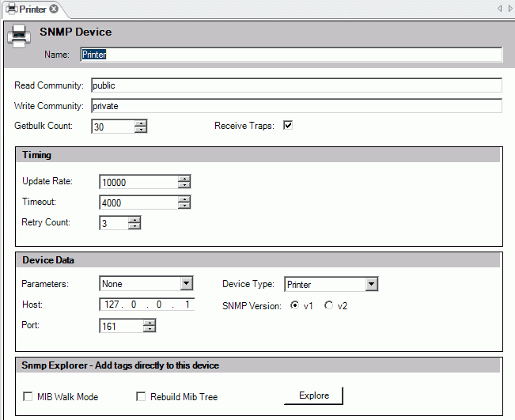Enable MIB Walk Mode checkbox
This screenshot has width=515, height=420.
point(29,396)
